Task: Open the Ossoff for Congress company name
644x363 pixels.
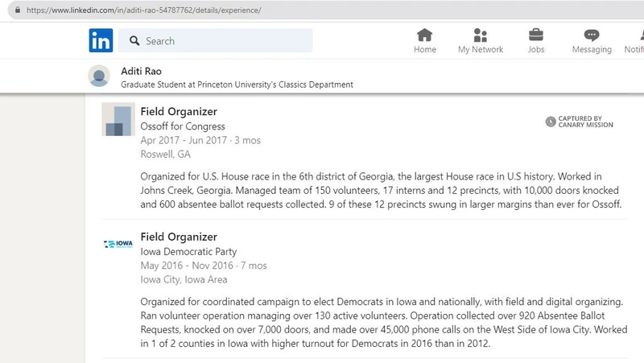Action: tap(183, 126)
